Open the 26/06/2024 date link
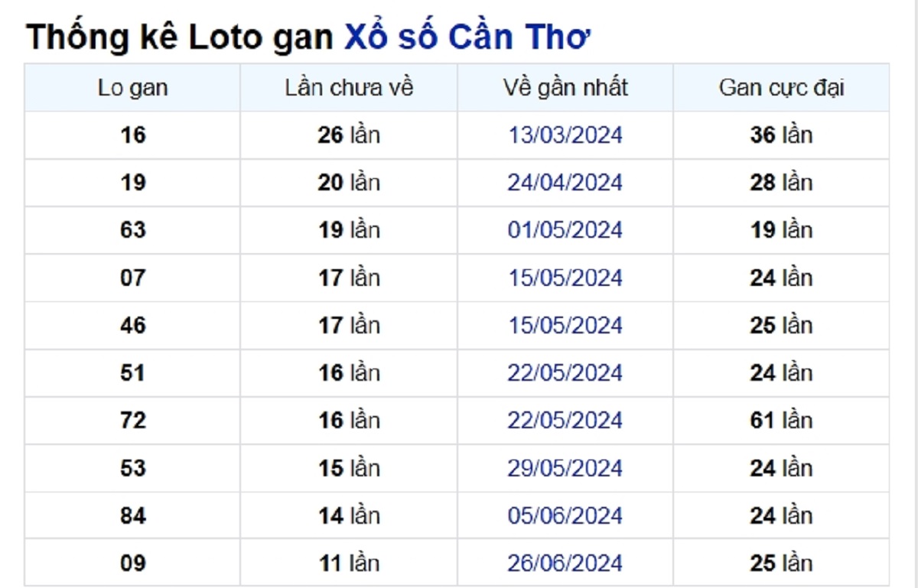Viewport: 918px width, 588px height. coord(565,564)
